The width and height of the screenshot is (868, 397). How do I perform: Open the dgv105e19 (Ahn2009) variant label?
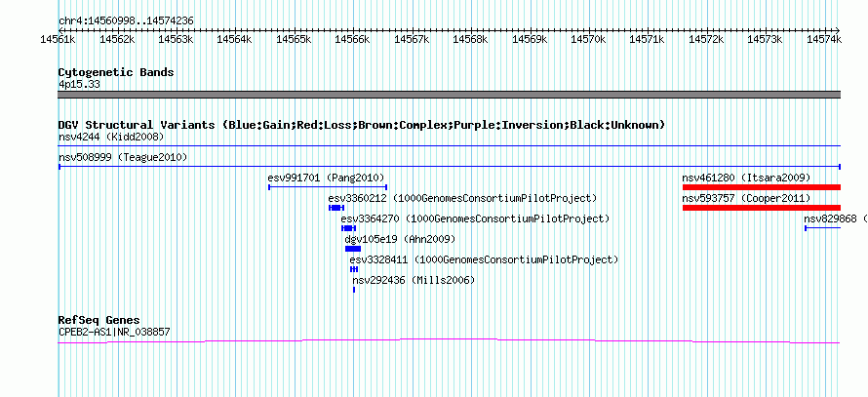[400, 240]
